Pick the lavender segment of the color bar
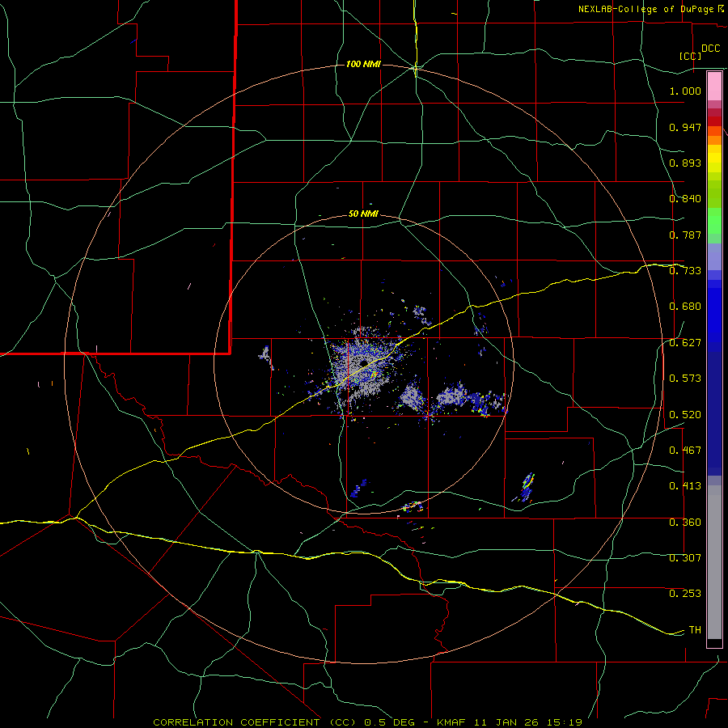 pos(714,257)
